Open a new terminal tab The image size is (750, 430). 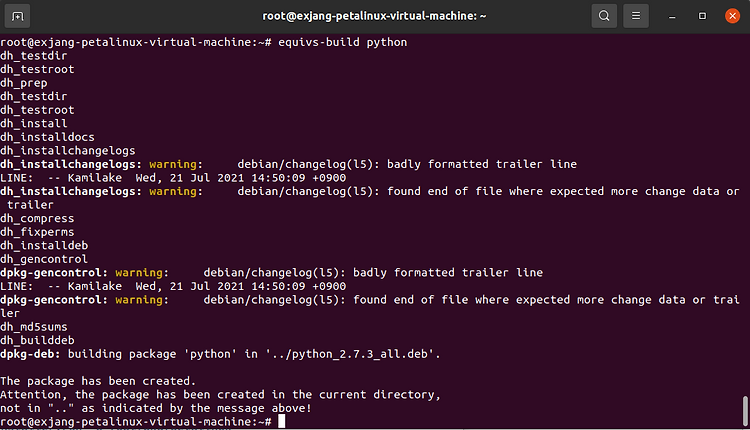20,16
